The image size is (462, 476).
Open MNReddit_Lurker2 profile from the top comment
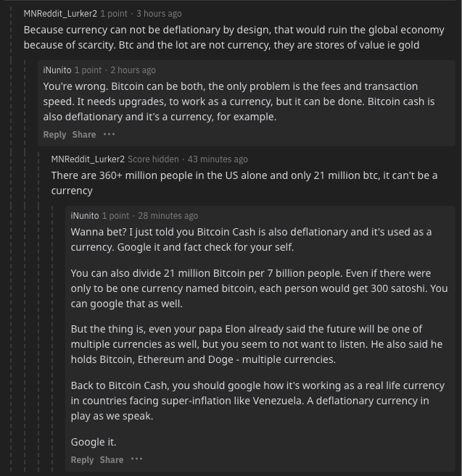click(x=60, y=14)
